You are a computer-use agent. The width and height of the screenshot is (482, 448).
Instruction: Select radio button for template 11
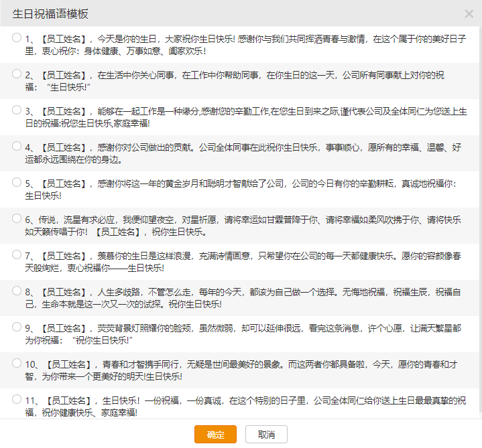click(x=16, y=400)
